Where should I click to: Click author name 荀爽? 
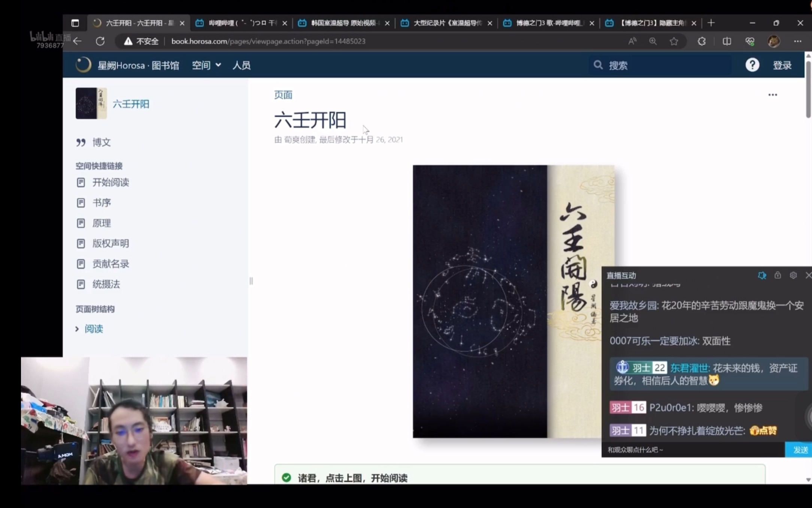point(291,139)
